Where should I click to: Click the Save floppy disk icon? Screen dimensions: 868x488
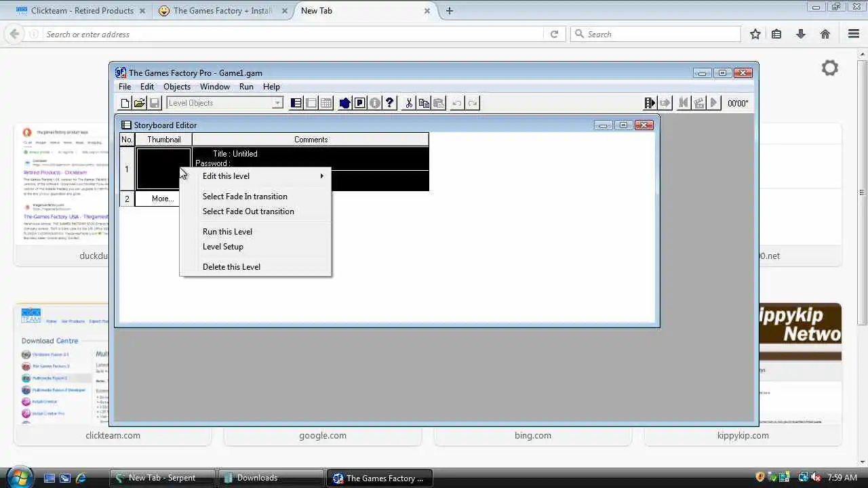155,103
